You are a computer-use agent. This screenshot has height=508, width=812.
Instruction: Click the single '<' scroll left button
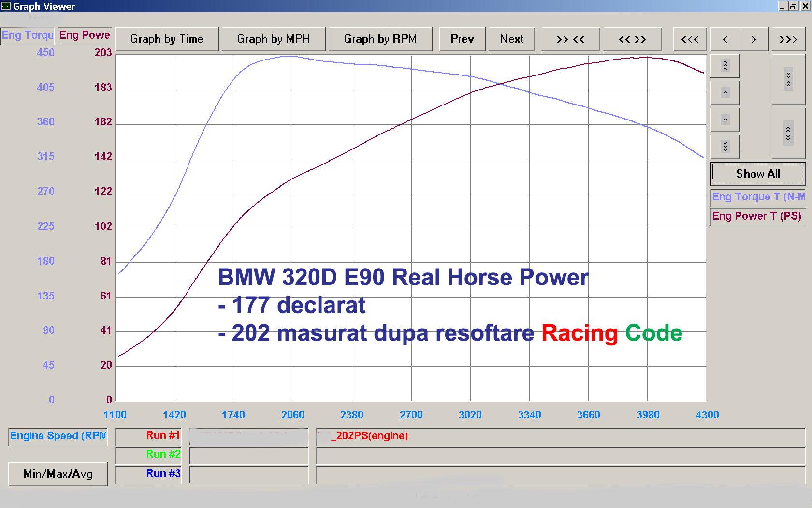click(725, 40)
